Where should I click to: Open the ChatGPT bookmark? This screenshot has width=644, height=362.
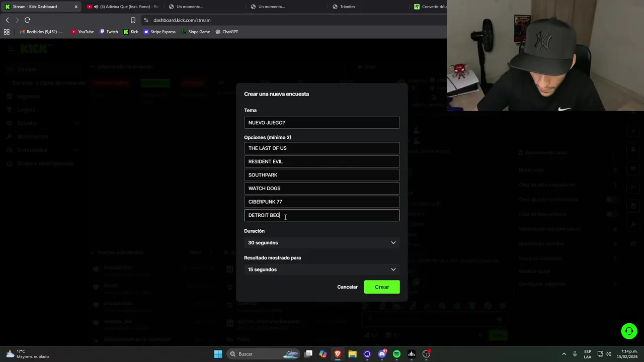coord(226,32)
